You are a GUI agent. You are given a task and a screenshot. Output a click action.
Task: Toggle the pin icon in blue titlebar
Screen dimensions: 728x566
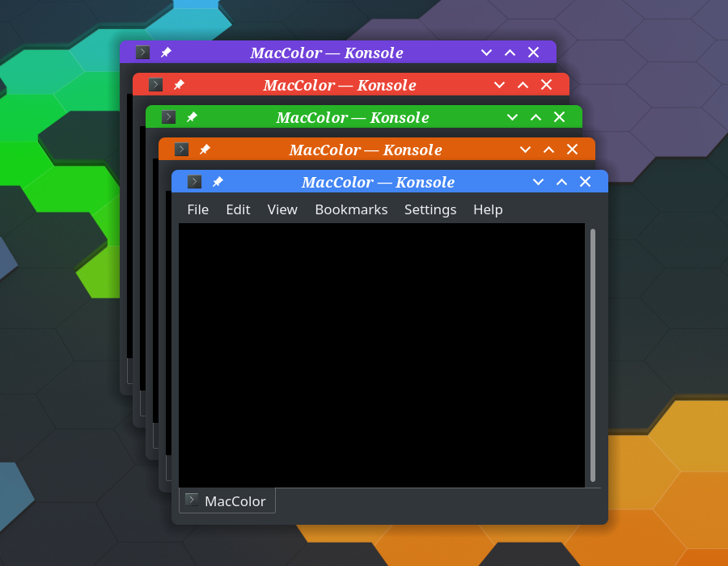[218, 182]
